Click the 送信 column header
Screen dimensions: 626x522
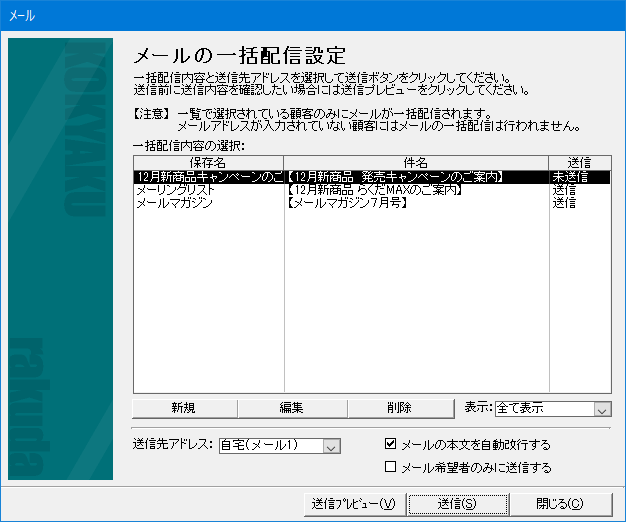(579, 162)
